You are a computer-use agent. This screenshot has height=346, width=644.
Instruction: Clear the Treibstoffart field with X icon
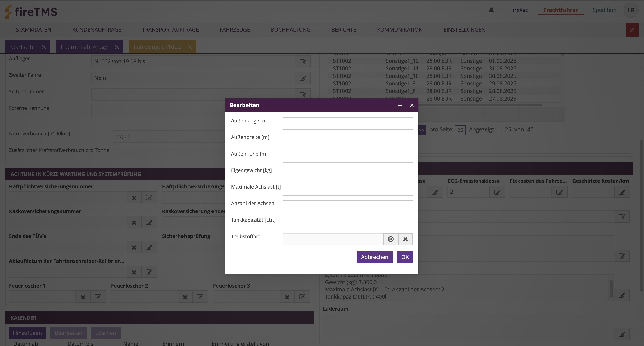click(x=405, y=239)
